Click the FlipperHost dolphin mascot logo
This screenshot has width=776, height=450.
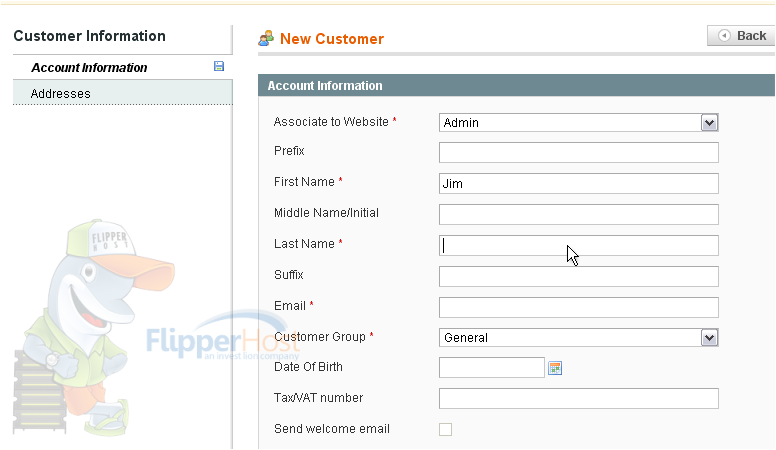pos(94,327)
